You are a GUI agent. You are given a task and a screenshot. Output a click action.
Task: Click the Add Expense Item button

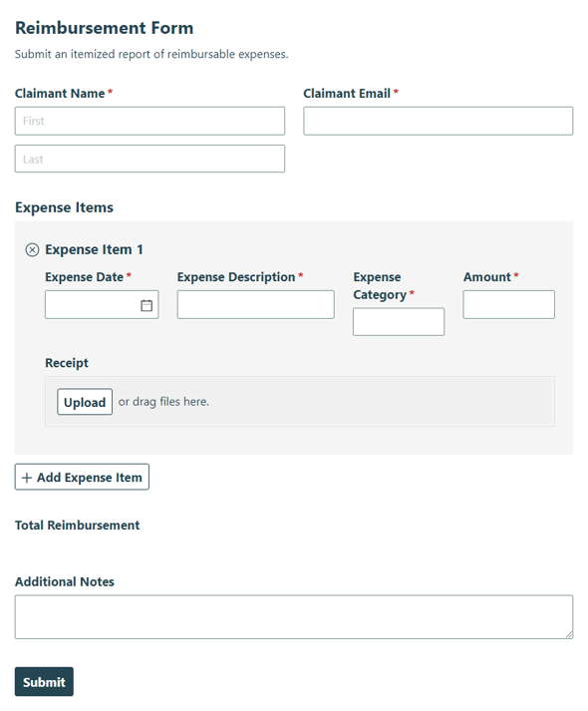coord(82,477)
